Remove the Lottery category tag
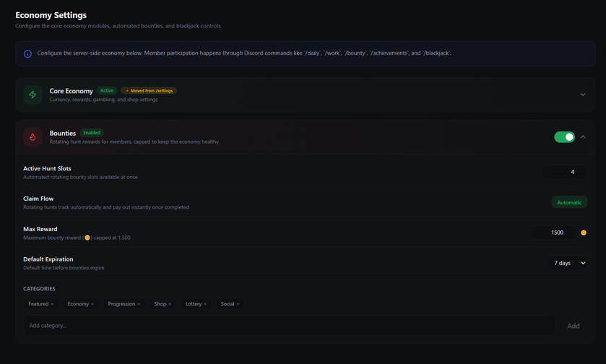The height and width of the screenshot is (364, 606). pos(205,304)
